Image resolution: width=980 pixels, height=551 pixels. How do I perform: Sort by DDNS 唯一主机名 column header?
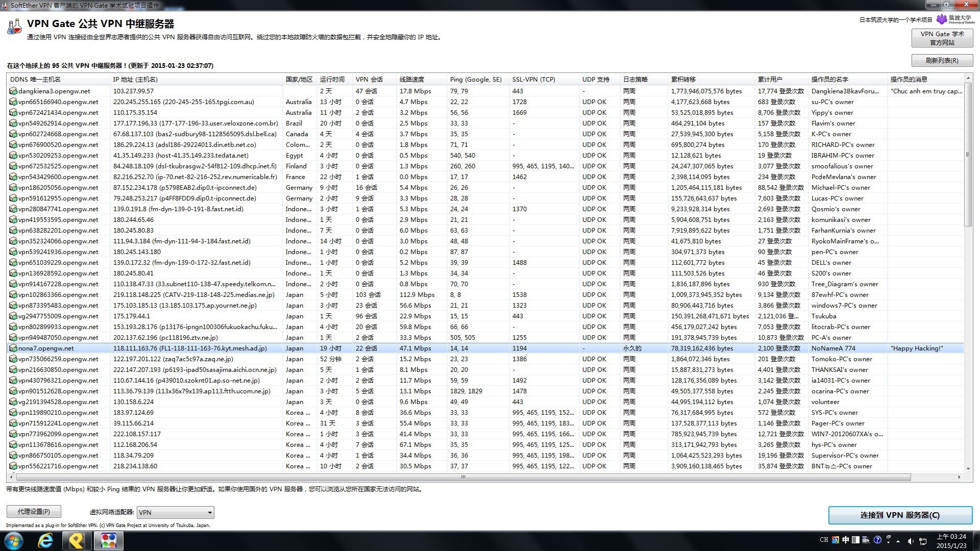tap(58, 80)
